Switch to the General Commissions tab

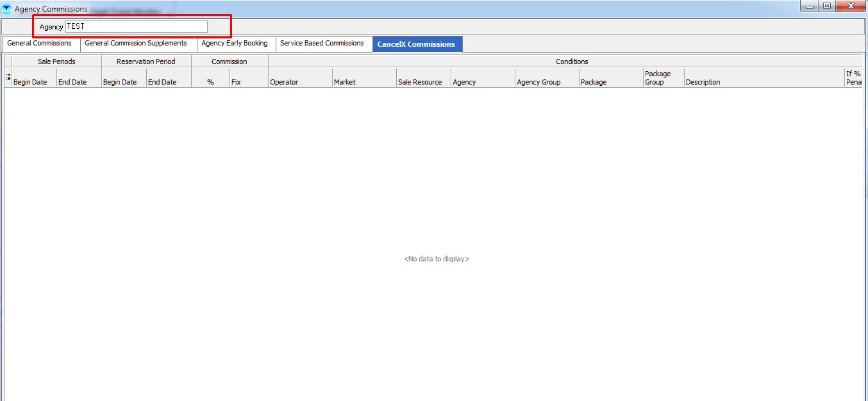click(x=40, y=44)
